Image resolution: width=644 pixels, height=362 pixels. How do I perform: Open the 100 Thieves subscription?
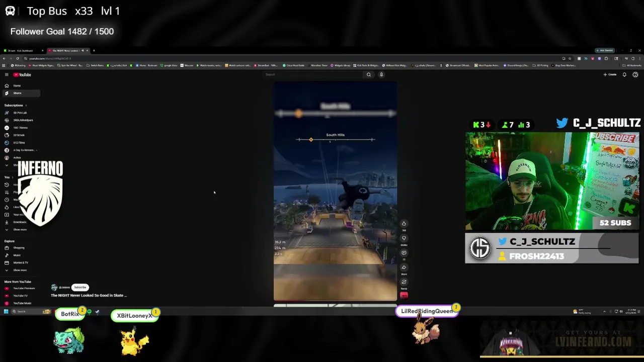[x=17, y=128]
